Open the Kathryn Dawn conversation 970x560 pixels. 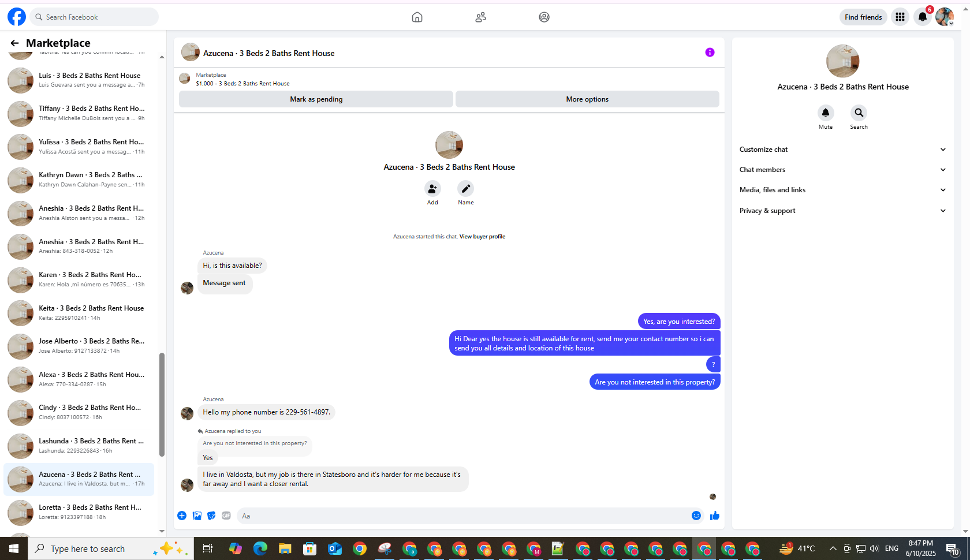pyautogui.click(x=79, y=180)
